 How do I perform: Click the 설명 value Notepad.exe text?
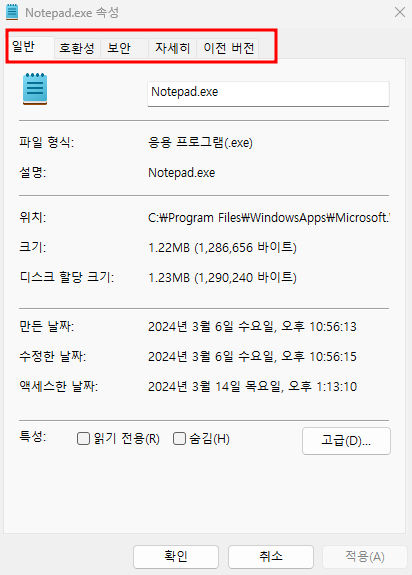[x=181, y=172]
